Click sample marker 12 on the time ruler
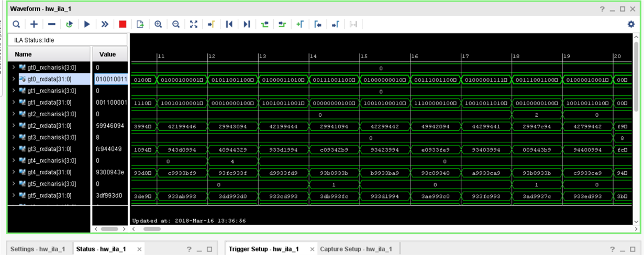The width and height of the screenshot is (644, 255). (212, 56)
